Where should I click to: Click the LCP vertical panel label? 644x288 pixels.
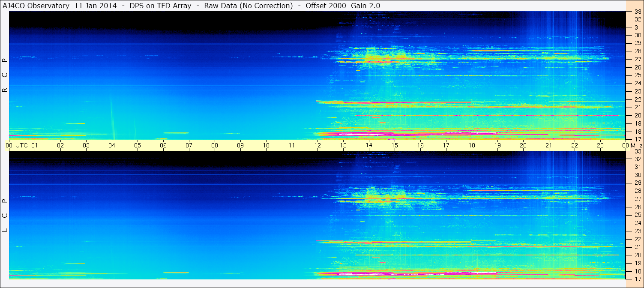[x=5, y=215]
